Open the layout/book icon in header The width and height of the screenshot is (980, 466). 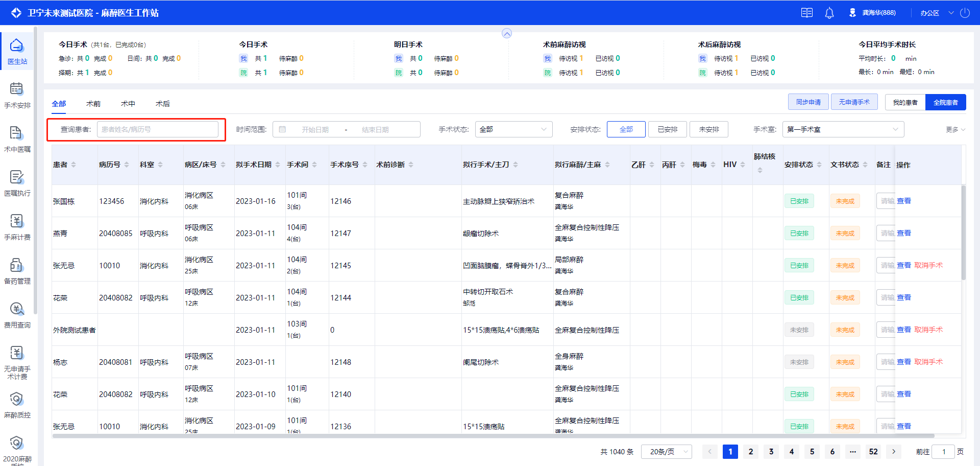click(x=807, y=13)
